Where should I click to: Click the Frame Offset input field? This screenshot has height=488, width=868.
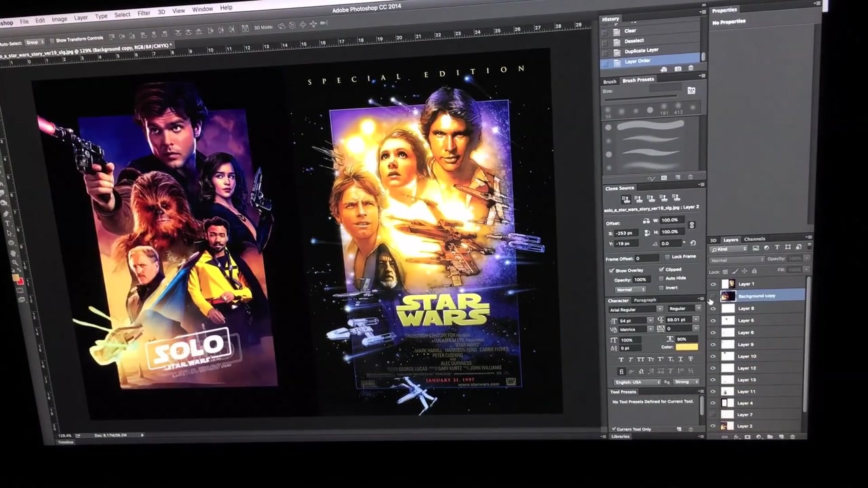[x=647, y=258]
